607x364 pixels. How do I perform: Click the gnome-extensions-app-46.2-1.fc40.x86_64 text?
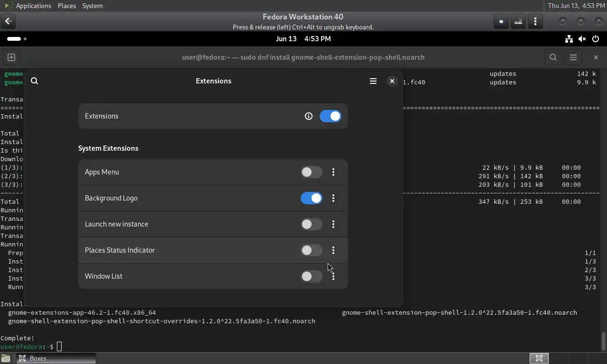(x=82, y=312)
